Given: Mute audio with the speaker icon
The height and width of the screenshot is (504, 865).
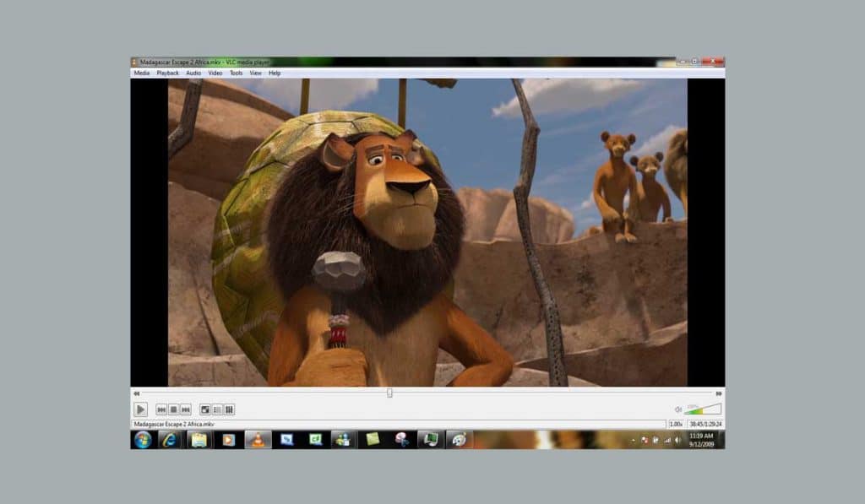Looking at the screenshot, I should click(678, 409).
